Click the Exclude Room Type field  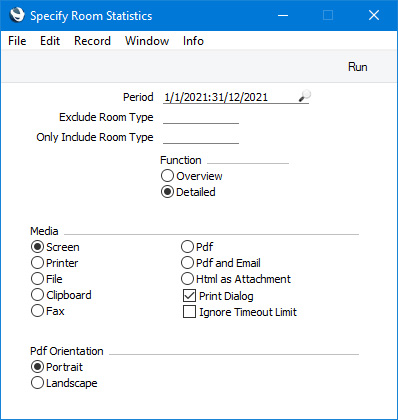pos(201,117)
